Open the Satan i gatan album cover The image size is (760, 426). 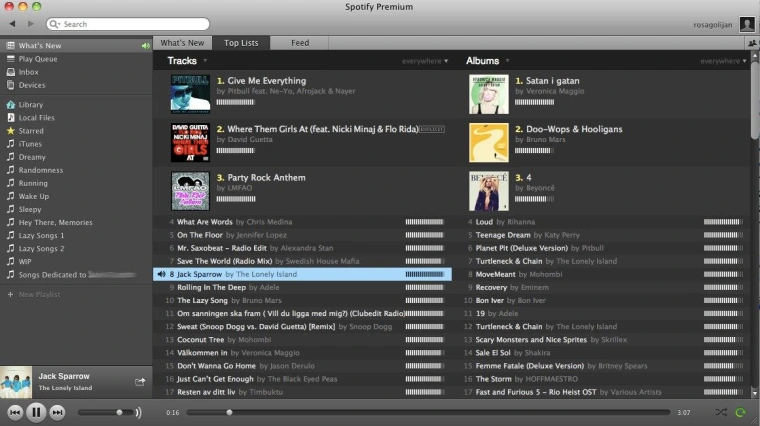[489, 94]
